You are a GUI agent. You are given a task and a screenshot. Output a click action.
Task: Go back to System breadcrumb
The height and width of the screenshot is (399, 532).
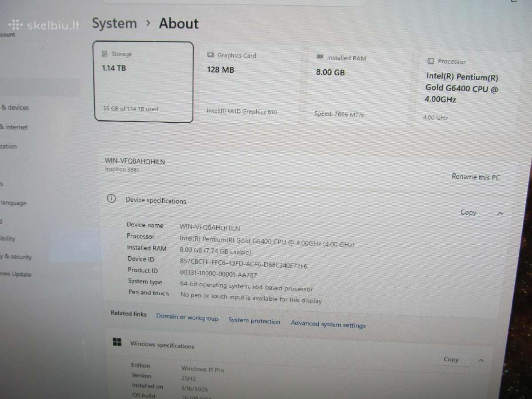[114, 23]
